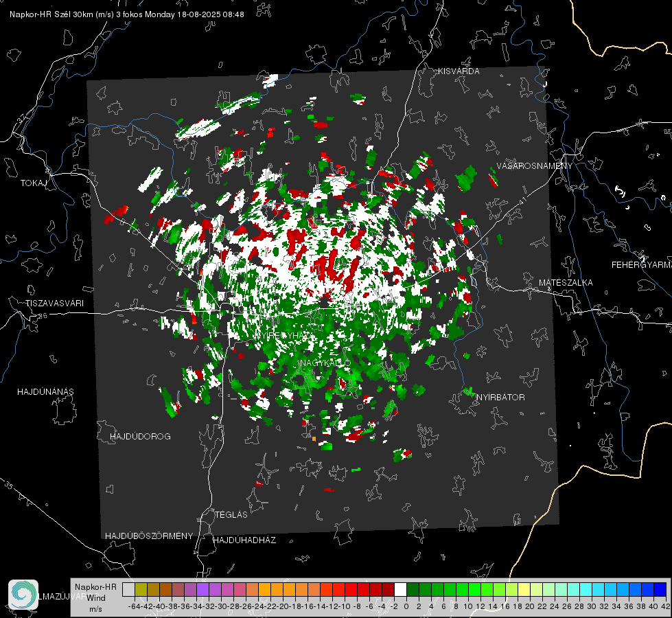Click the HAJDÚNÁNÁS town label

pyautogui.click(x=45, y=392)
